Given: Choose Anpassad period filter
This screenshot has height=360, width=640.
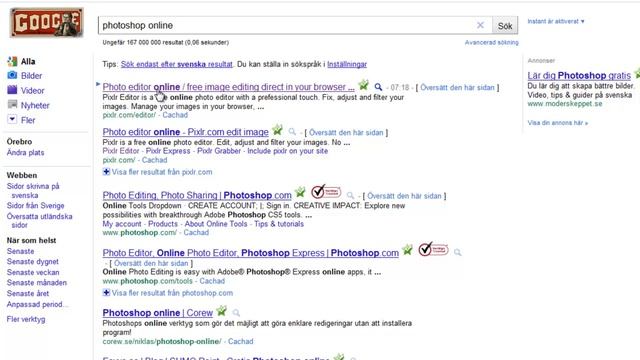Looking at the screenshot, I should click(38, 304).
